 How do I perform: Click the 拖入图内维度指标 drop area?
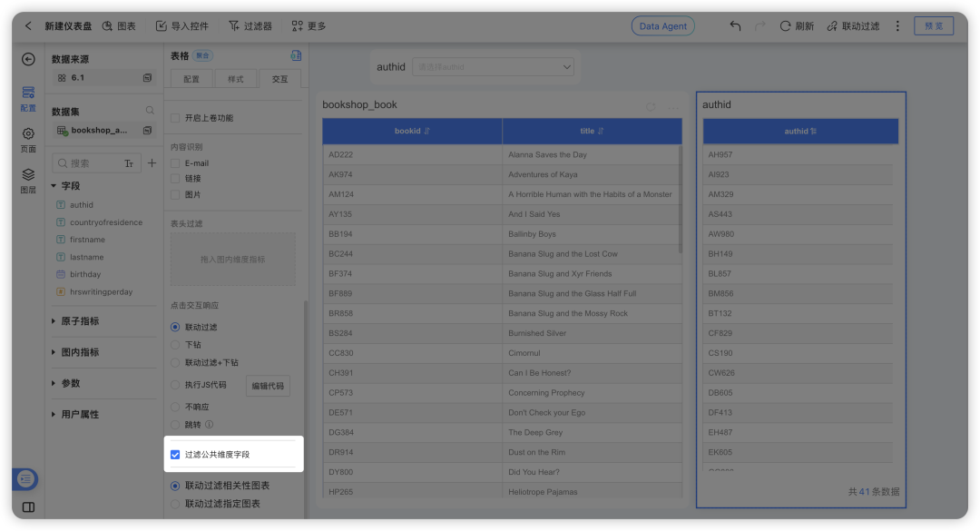233,259
